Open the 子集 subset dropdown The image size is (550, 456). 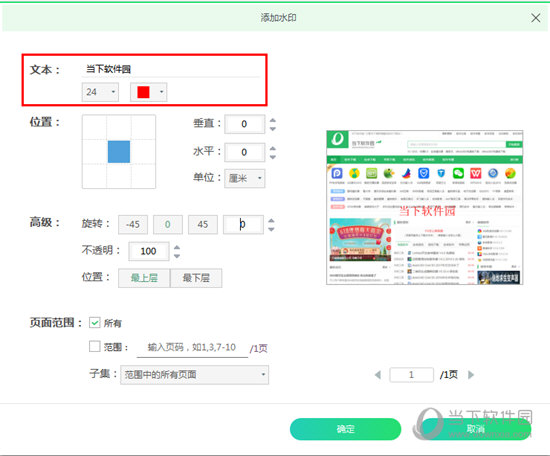click(x=195, y=375)
